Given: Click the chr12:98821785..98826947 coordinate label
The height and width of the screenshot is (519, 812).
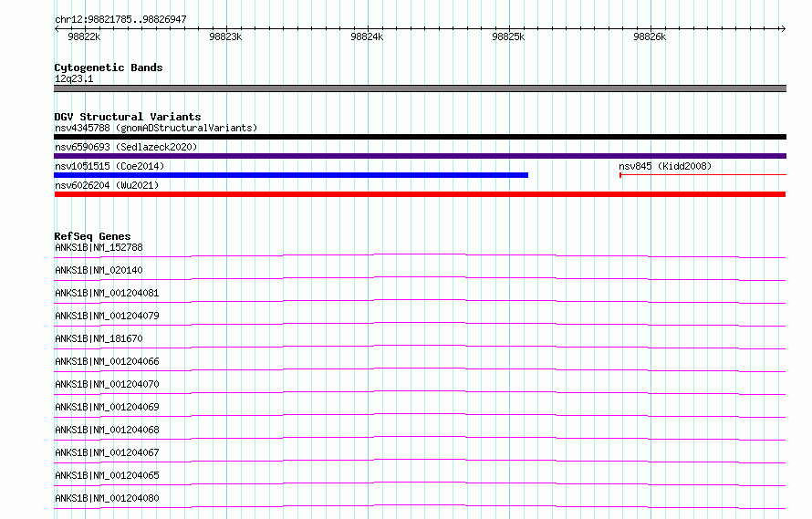Looking at the screenshot, I should coord(120,19).
